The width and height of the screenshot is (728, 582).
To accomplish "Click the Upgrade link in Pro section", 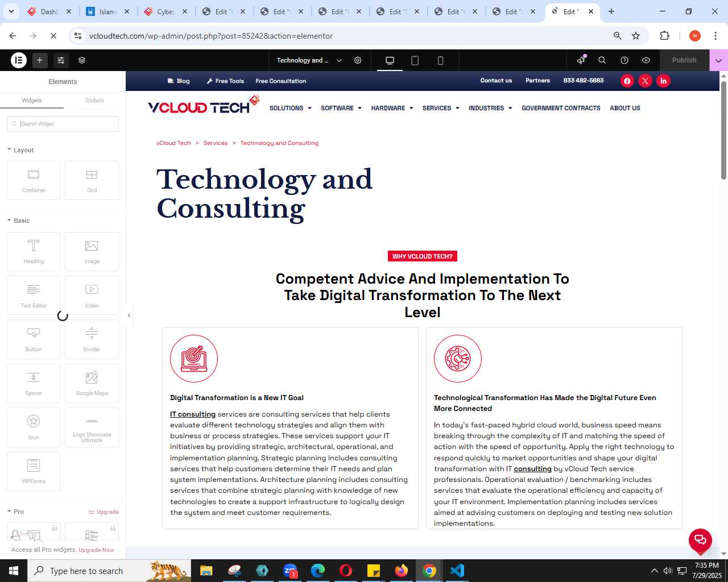I will pyautogui.click(x=104, y=512).
